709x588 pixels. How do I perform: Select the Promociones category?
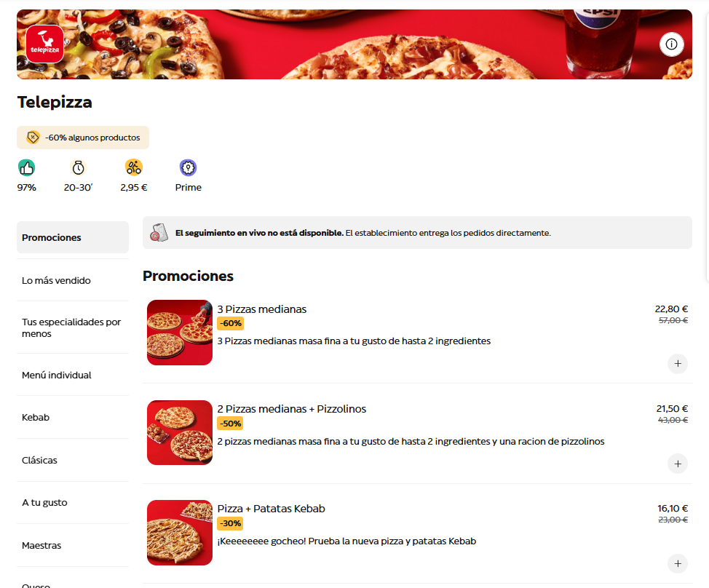[73, 237]
